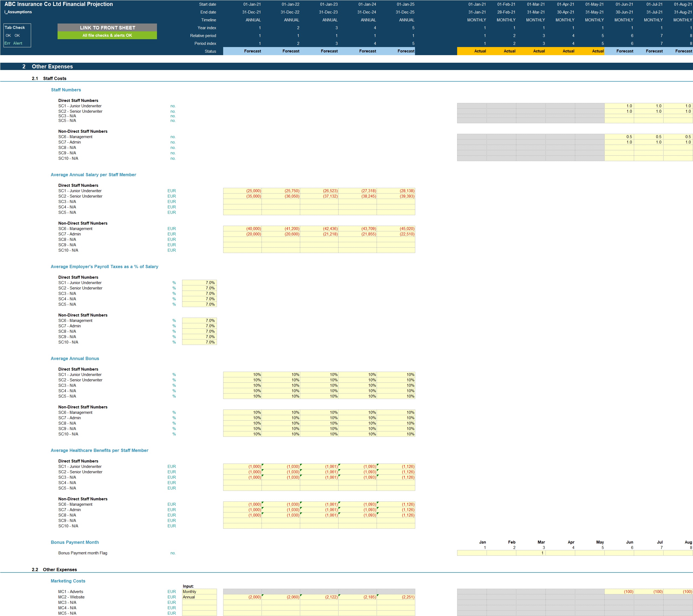Click the January bonus payment flag cell

472,553
